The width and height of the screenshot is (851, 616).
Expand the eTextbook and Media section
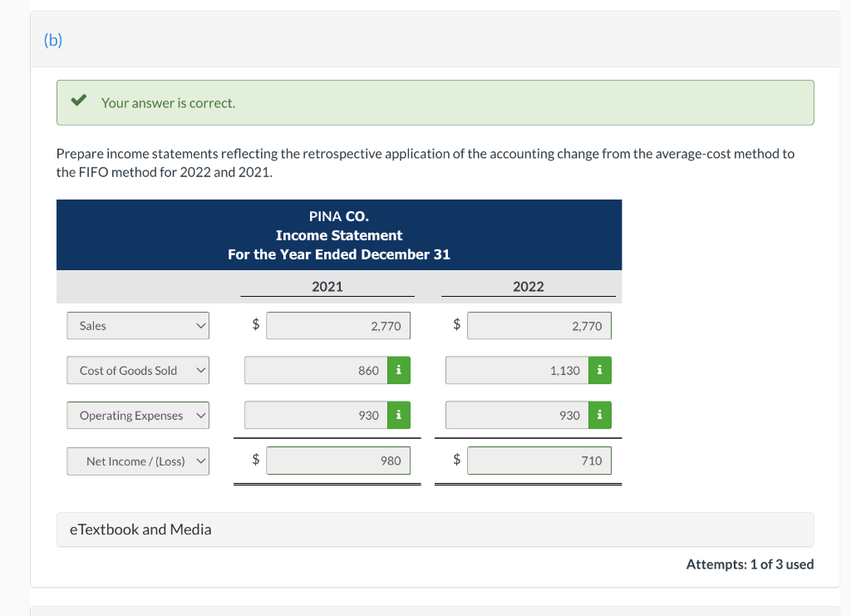(140, 529)
